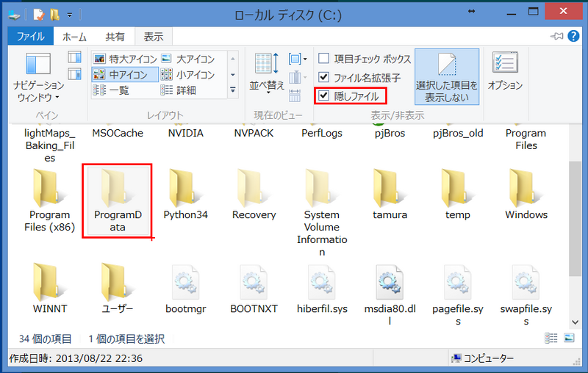Switch to the 表示 tab
588x373 pixels.
[x=154, y=37]
